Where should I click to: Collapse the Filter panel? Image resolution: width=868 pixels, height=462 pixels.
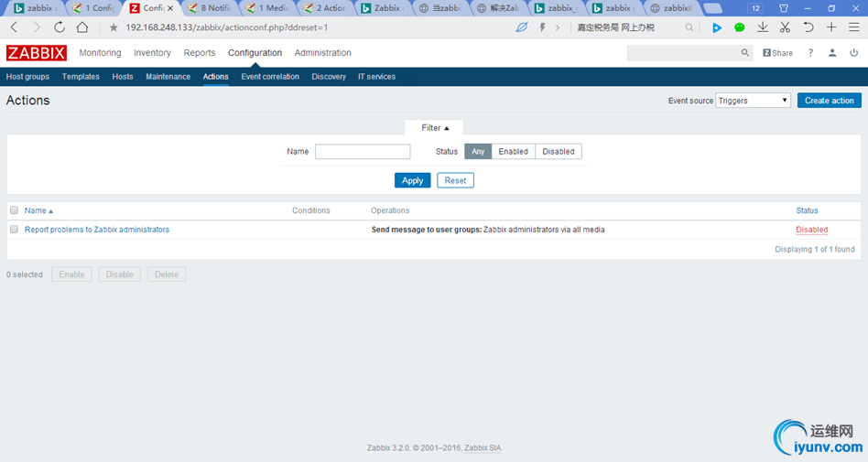point(435,128)
